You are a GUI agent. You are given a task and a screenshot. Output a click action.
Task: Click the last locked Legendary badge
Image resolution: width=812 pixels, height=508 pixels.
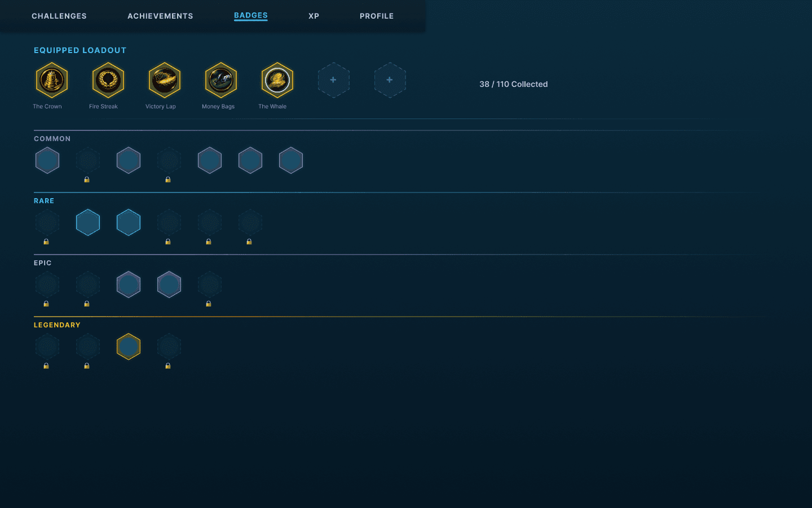point(169,347)
